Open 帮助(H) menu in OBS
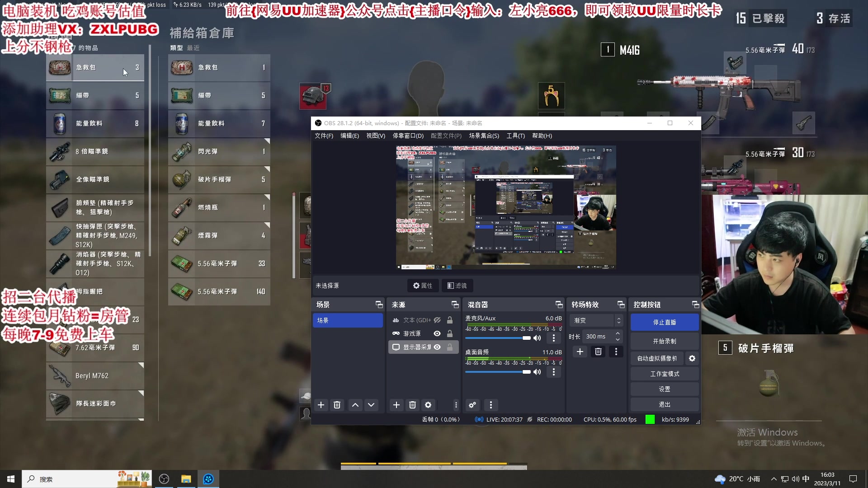The image size is (868, 488). [542, 136]
